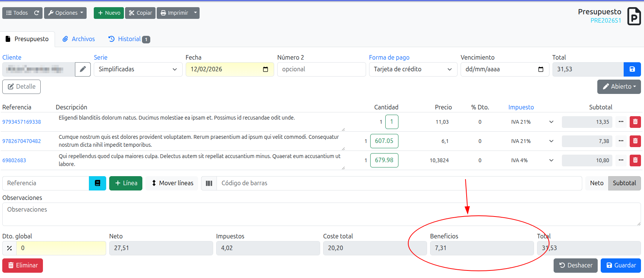
Task: Click the blue book icon next to Referencia
Action: [98, 183]
